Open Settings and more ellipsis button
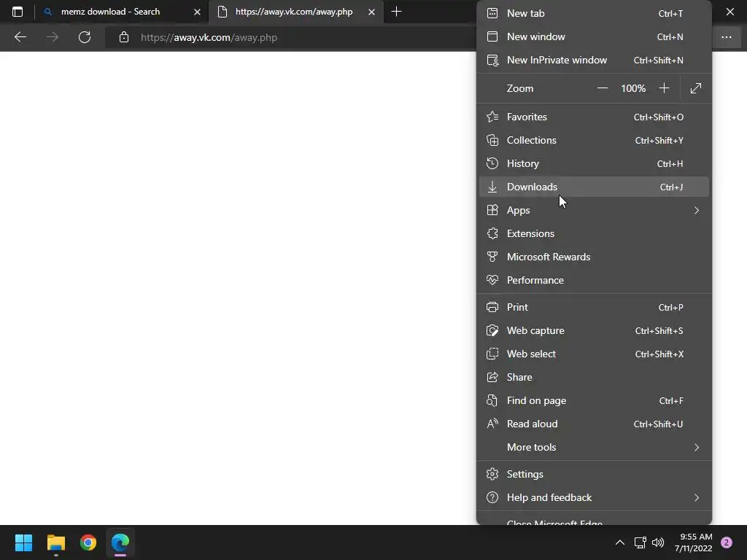The height and width of the screenshot is (560, 747). click(726, 37)
